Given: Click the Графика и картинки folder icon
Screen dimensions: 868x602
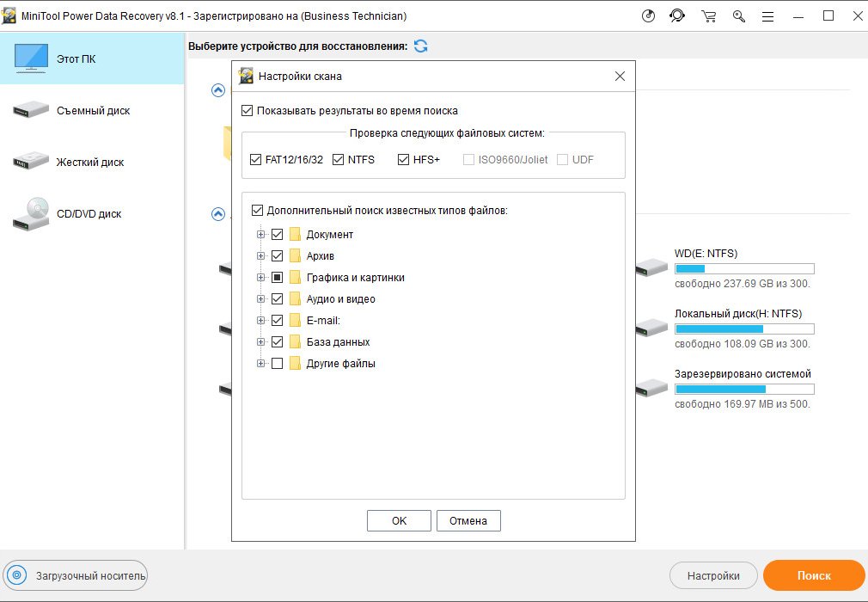Looking at the screenshot, I should pos(295,278).
